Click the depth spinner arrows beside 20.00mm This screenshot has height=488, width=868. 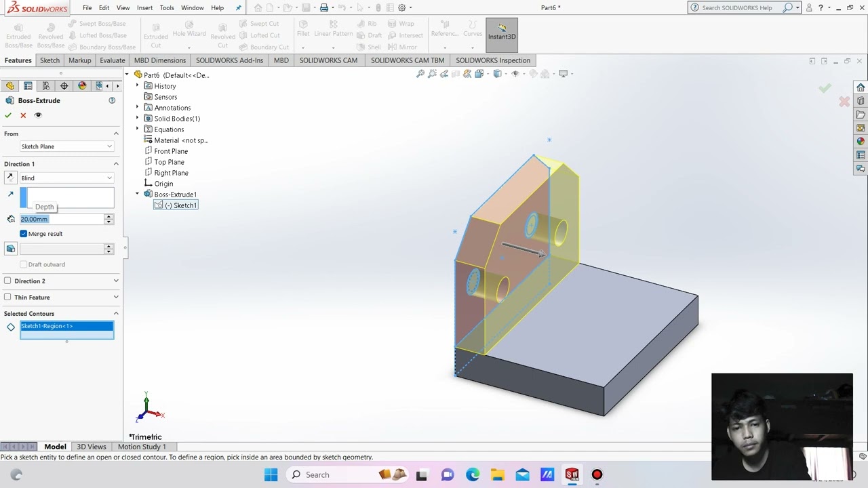pos(108,219)
